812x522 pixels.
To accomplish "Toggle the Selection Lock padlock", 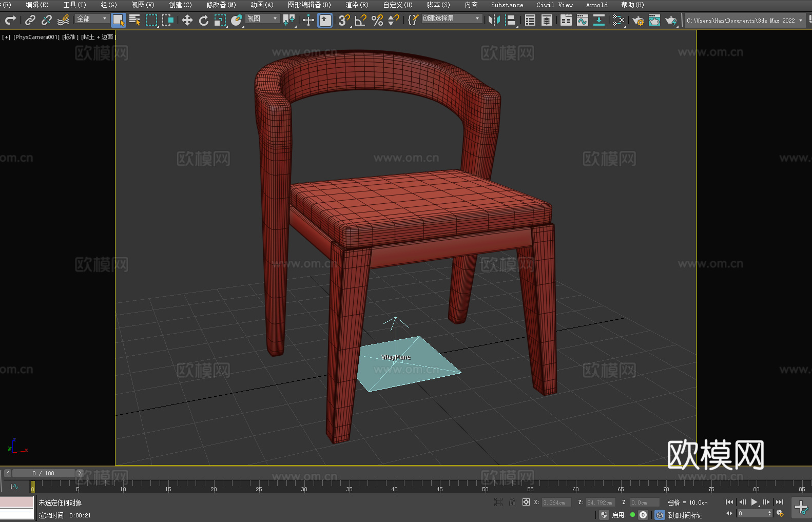I will point(512,502).
